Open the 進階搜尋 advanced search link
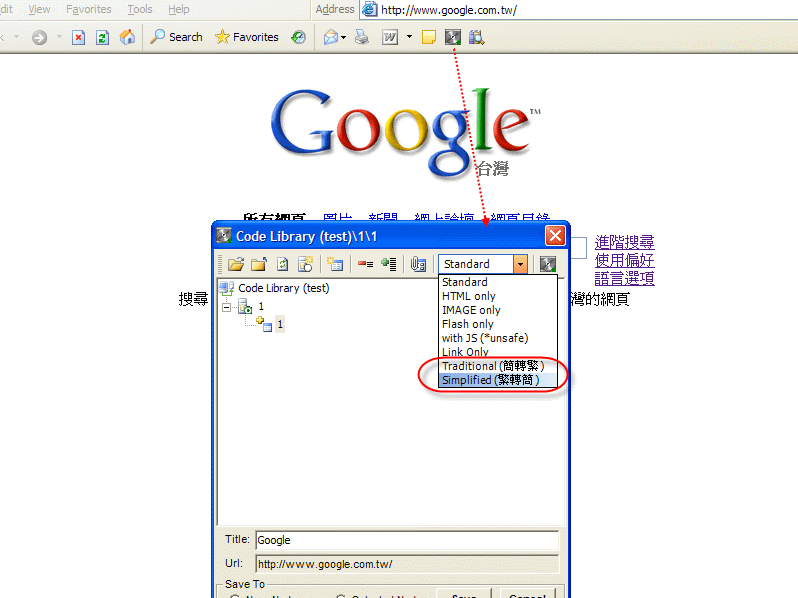Viewport: 798px width, 598px height. click(624, 242)
